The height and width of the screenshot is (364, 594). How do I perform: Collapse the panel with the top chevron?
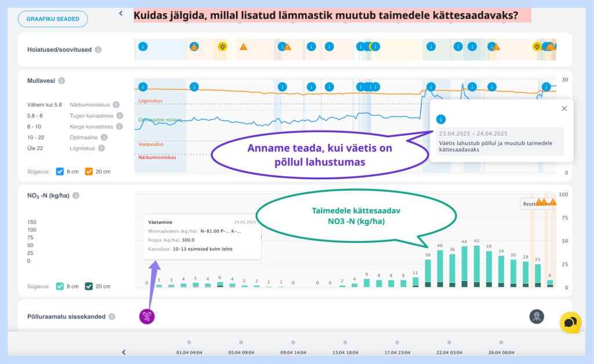(121, 14)
